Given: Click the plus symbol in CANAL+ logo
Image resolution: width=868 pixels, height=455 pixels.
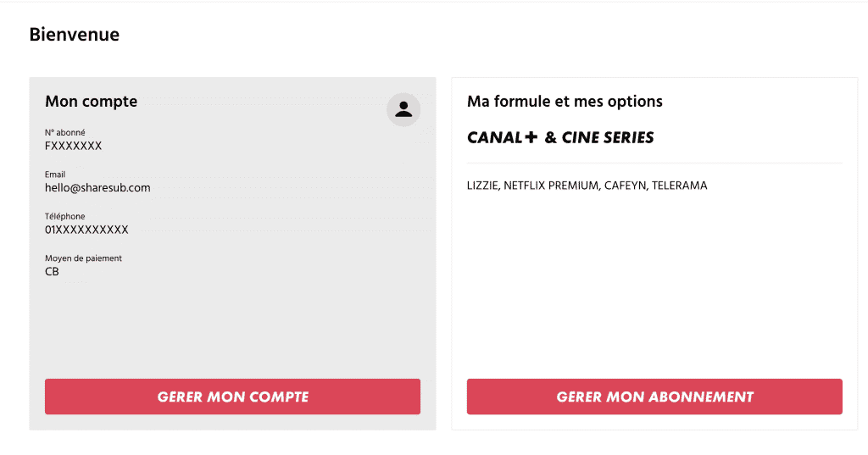Looking at the screenshot, I should (x=531, y=136).
